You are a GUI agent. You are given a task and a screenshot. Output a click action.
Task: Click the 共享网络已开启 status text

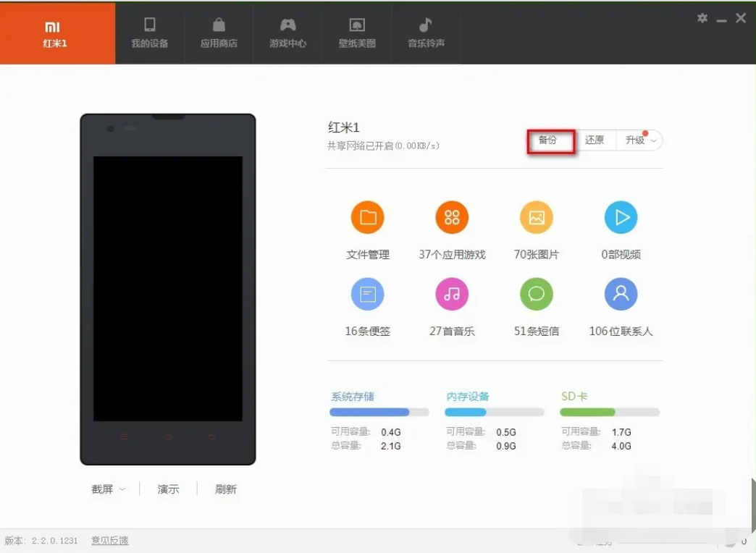pyautogui.click(x=383, y=145)
